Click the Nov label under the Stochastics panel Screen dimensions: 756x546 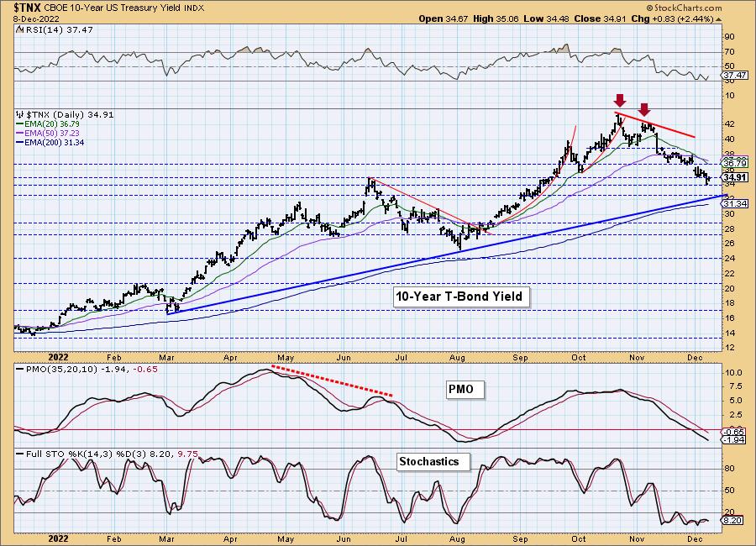click(x=637, y=538)
